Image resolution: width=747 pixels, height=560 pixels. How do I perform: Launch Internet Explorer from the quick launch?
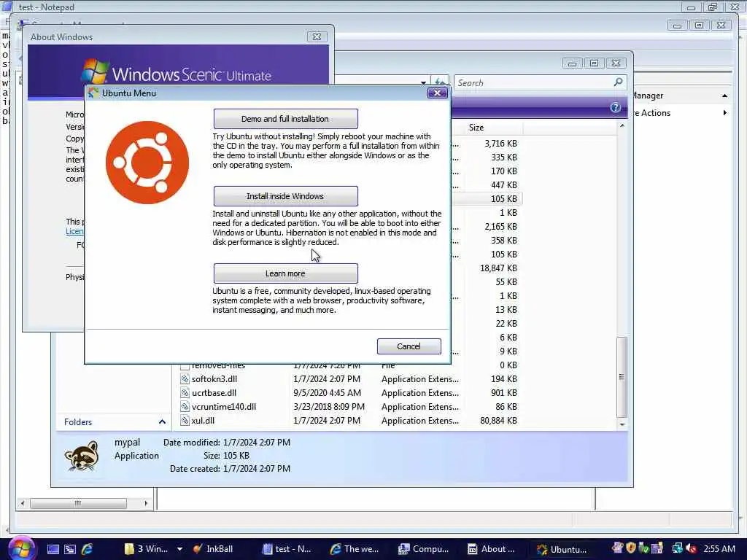pyautogui.click(x=88, y=549)
